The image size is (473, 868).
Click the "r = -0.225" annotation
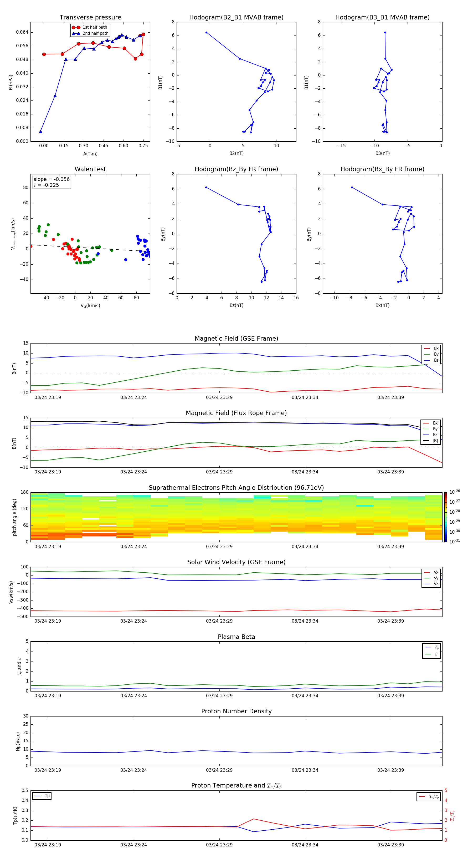click(47, 185)
